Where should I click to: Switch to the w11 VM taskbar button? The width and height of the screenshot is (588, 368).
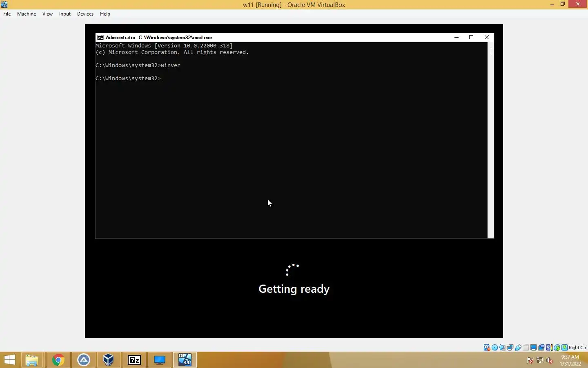click(185, 360)
